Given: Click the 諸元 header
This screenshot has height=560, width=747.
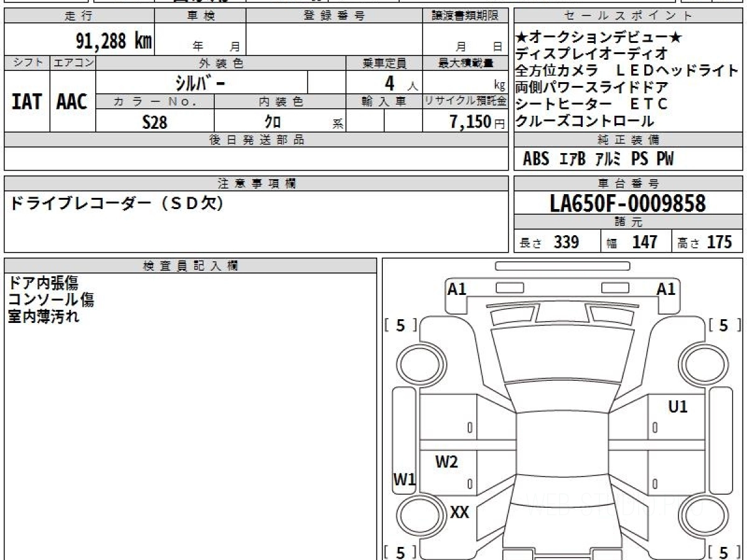Looking at the screenshot, I should coord(629,222).
